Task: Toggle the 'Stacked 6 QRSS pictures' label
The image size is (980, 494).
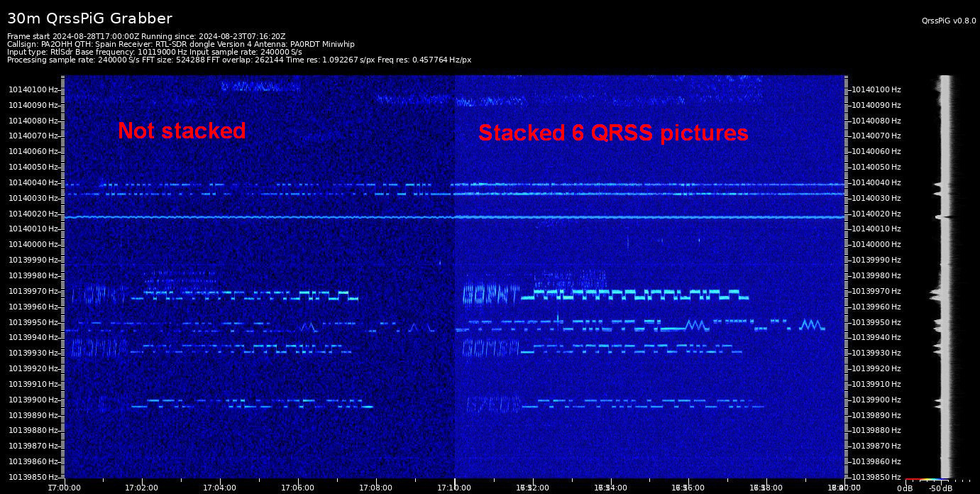Action: coord(613,133)
